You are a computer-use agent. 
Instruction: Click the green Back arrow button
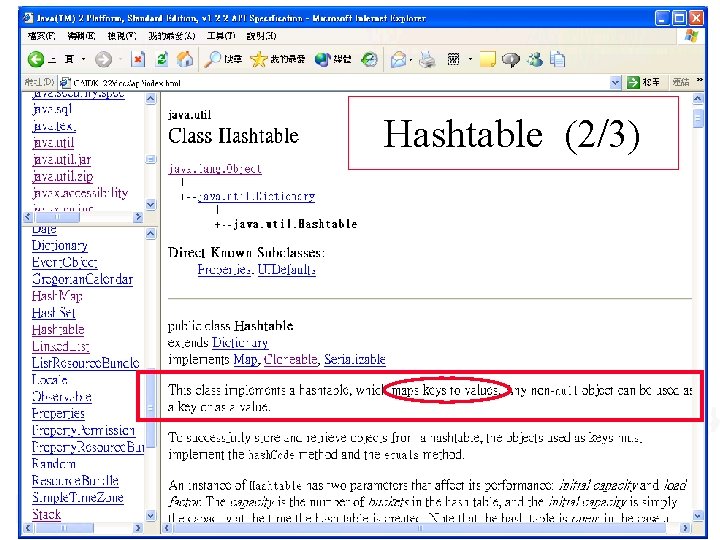point(36,59)
